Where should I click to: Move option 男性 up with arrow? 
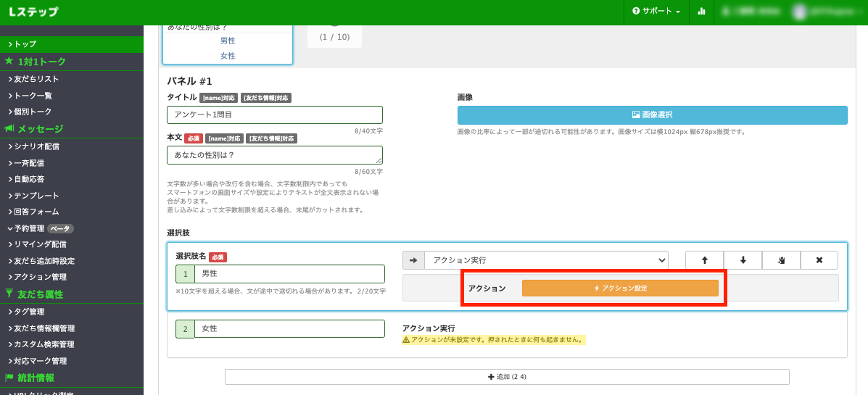coord(704,260)
